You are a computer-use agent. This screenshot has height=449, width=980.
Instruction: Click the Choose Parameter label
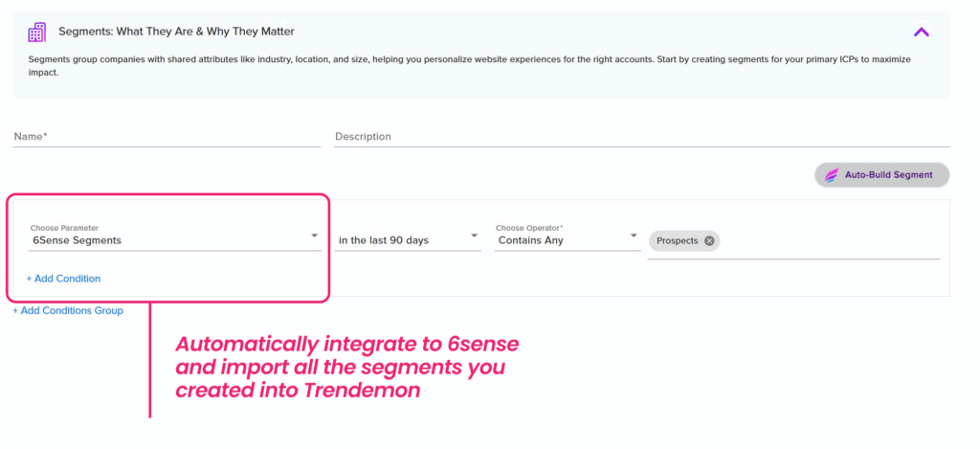click(x=64, y=228)
